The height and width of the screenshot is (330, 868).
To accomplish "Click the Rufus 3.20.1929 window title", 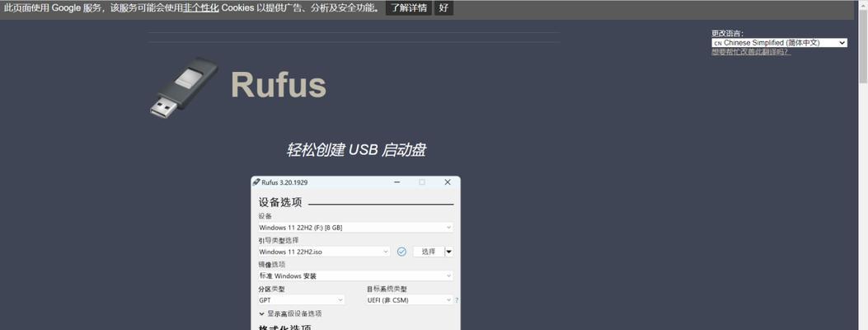I will 284,182.
